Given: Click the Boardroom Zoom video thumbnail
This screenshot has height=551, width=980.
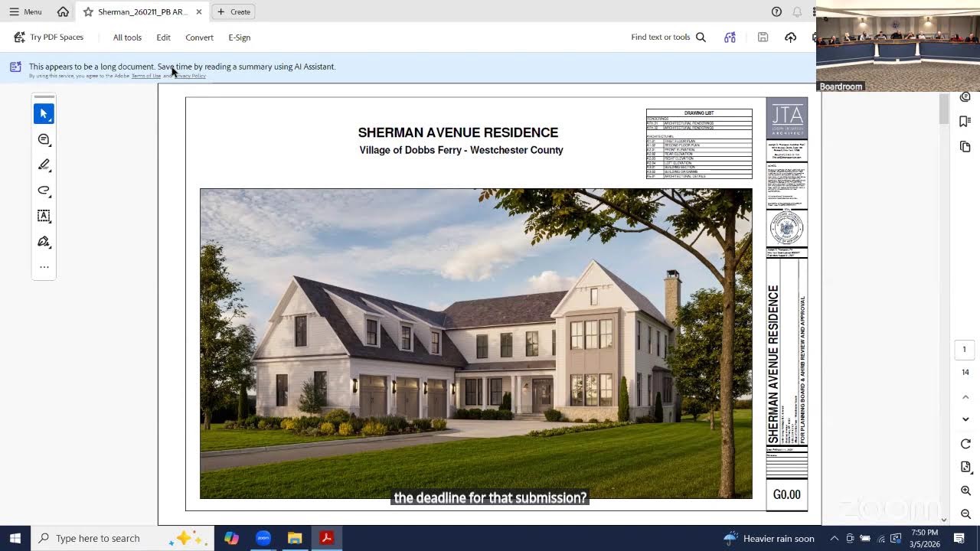Looking at the screenshot, I should (x=897, y=46).
